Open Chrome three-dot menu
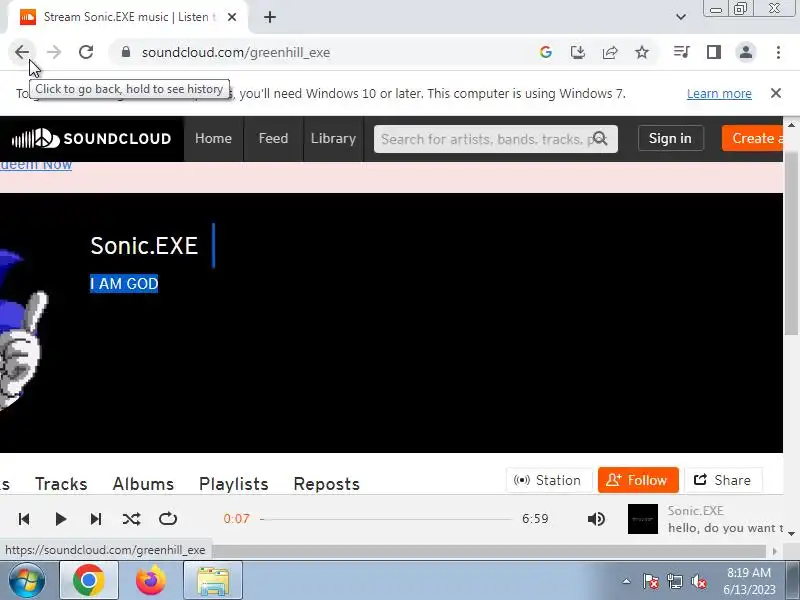 click(778, 52)
